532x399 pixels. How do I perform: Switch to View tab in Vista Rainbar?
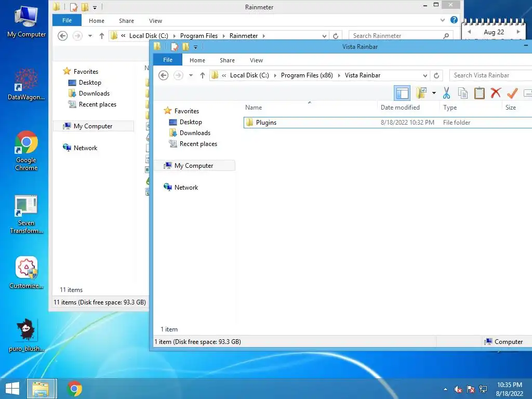click(256, 60)
